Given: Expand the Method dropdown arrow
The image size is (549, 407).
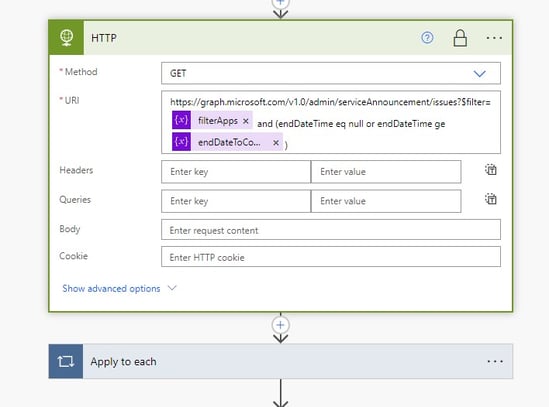Looking at the screenshot, I should tap(479, 74).
